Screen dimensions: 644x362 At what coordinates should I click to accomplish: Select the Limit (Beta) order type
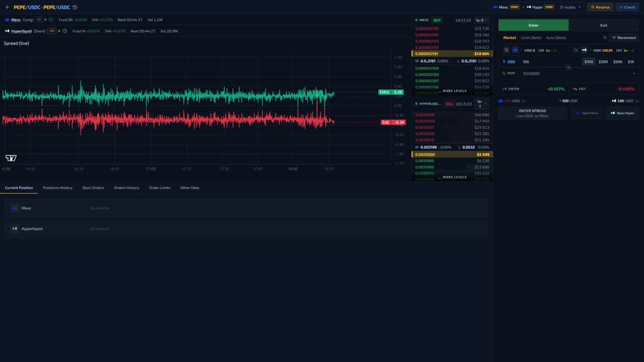tap(531, 38)
